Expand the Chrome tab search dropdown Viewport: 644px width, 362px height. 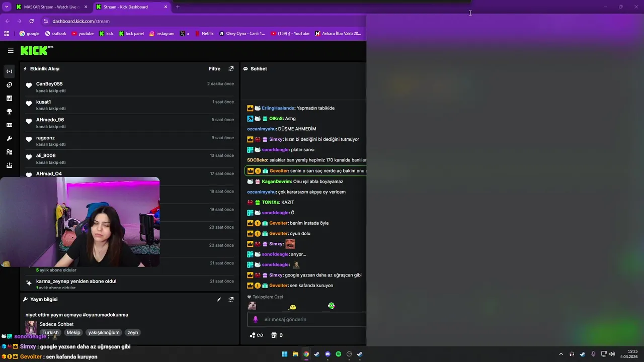coord(6,7)
